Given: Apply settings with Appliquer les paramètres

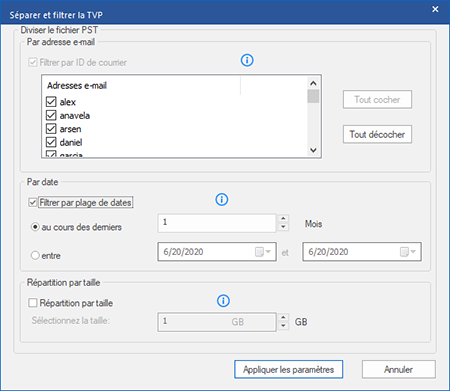Looking at the screenshot, I should point(288,369).
